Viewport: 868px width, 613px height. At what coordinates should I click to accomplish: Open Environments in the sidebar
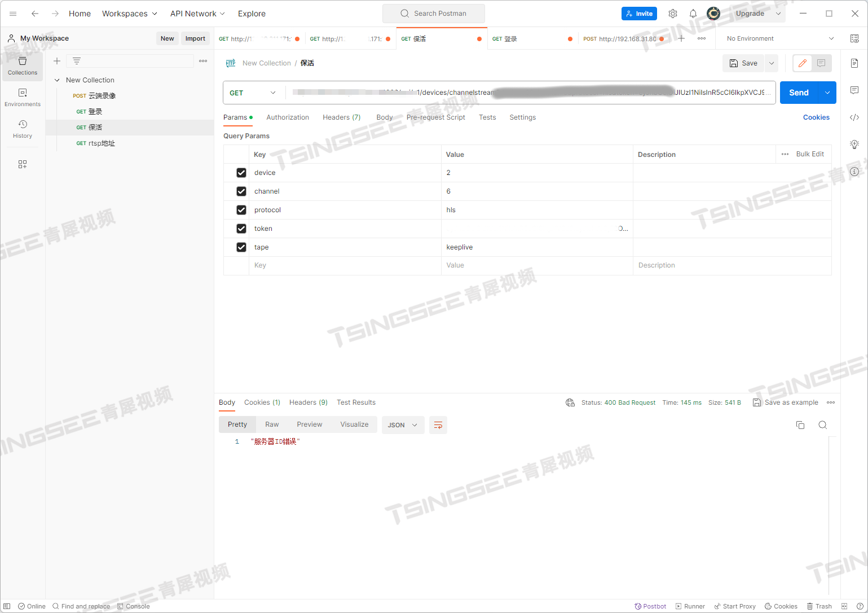(23, 98)
